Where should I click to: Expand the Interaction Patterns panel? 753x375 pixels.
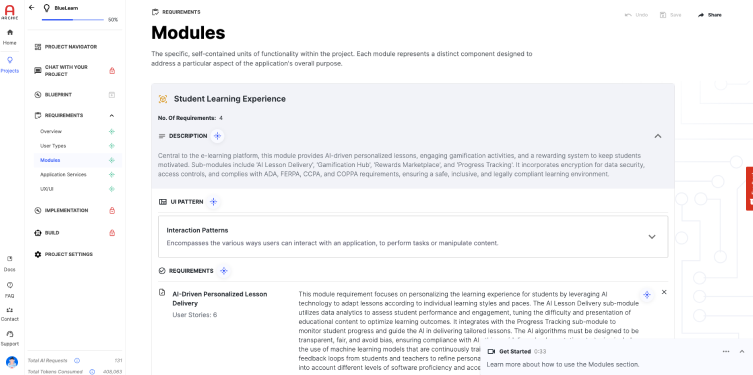point(652,237)
